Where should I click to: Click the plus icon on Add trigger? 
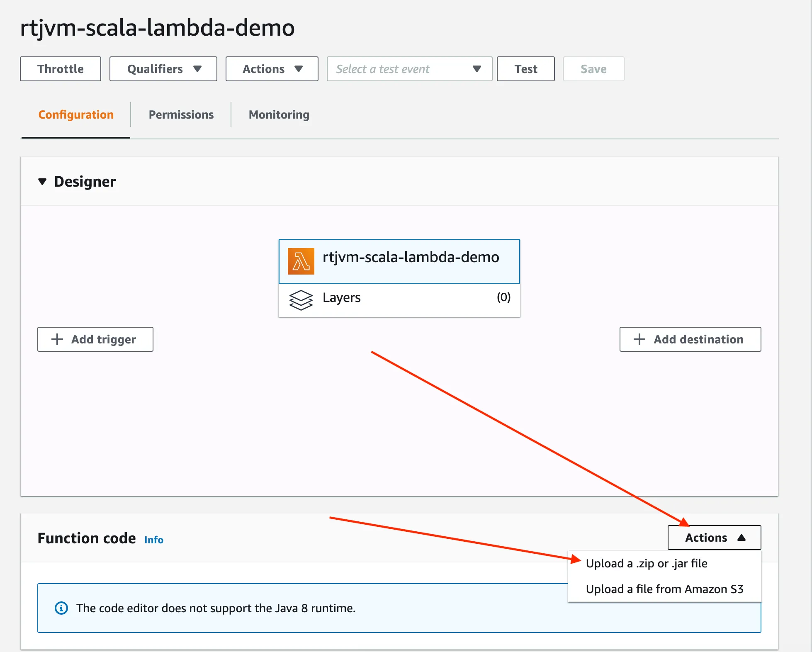pos(56,339)
